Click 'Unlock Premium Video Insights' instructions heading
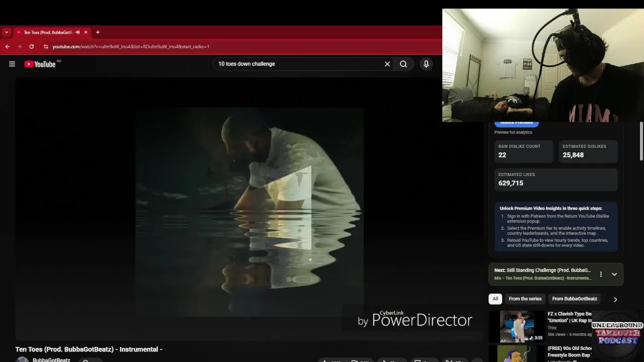Viewport: 644px width, 362px height. pyautogui.click(x=551, y=208)
